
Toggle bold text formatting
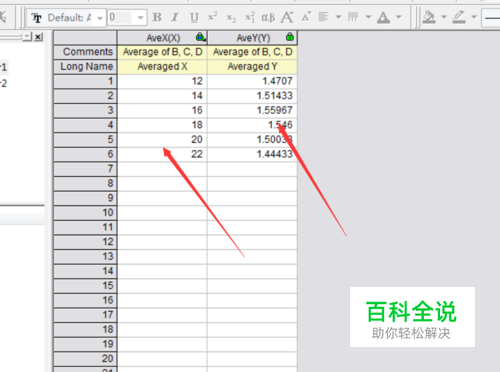click(x=157, y=17)
